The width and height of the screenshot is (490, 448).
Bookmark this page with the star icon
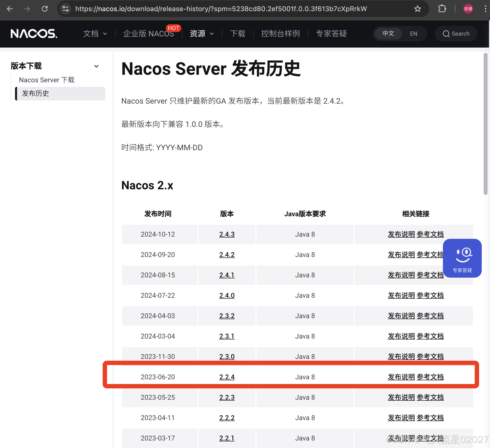[417, 9]
